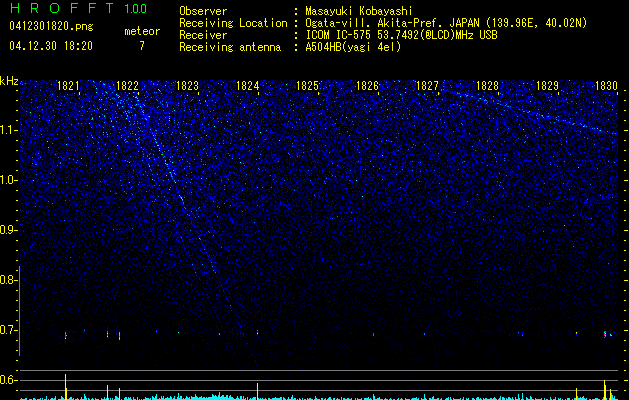Select the Ogata-vill. Akita-Pref. JAPAN location text

tap(446, 23)
